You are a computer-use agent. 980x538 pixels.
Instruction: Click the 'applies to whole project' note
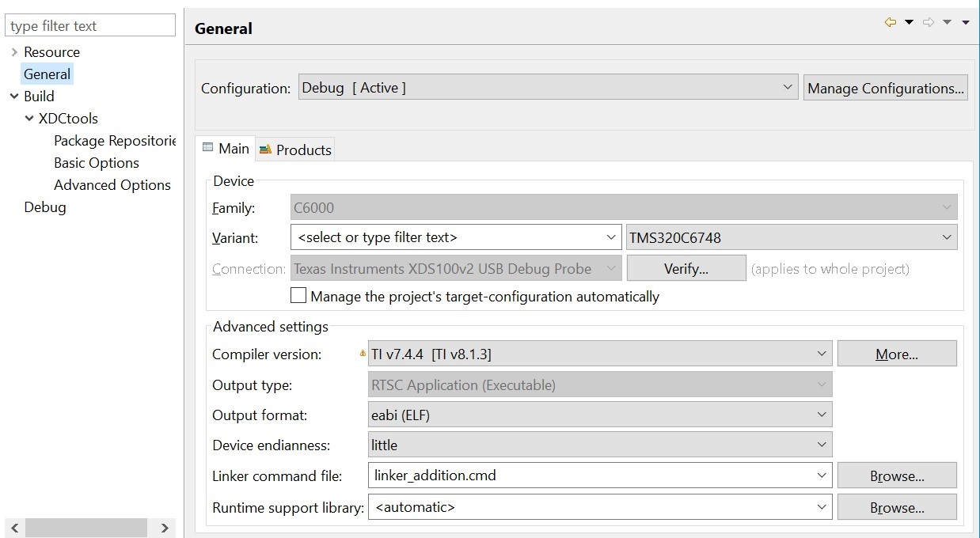pyautogui.click(x=830, y=269)
